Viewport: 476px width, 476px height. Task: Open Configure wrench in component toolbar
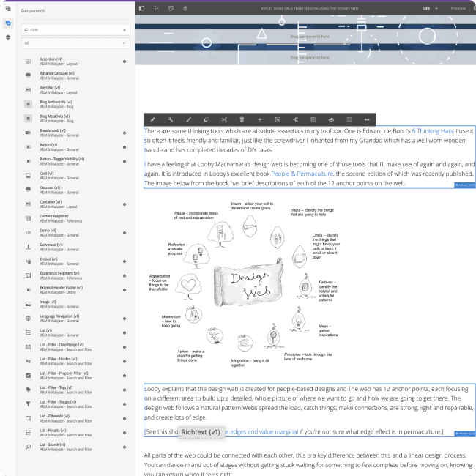[170, 119]
